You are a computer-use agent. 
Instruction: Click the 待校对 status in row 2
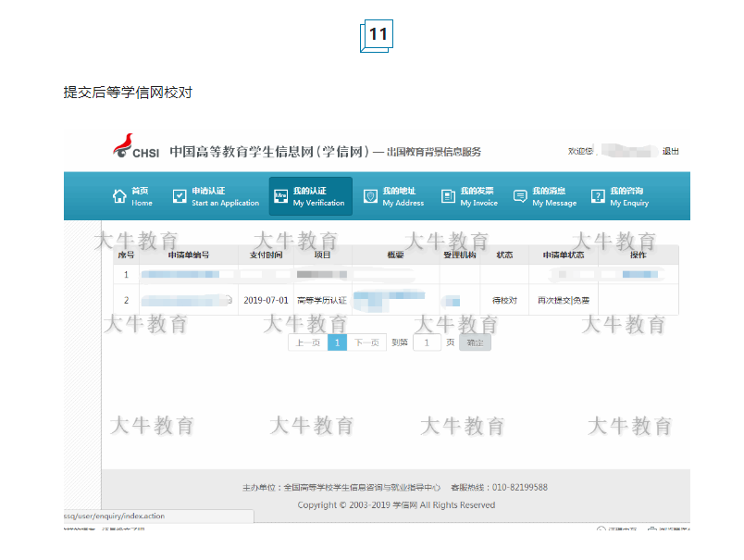point(504,300)
